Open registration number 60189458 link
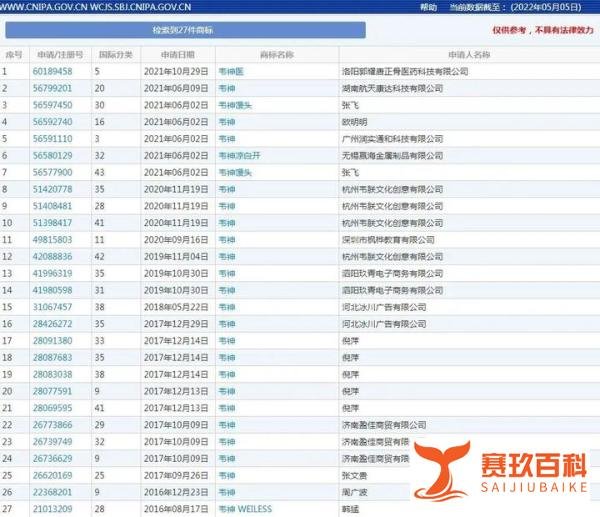 click(52, 72)
